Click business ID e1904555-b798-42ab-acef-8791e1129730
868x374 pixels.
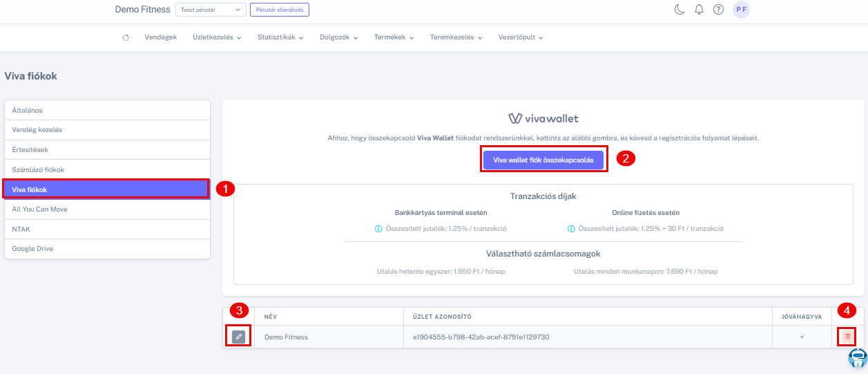point(481,337)
